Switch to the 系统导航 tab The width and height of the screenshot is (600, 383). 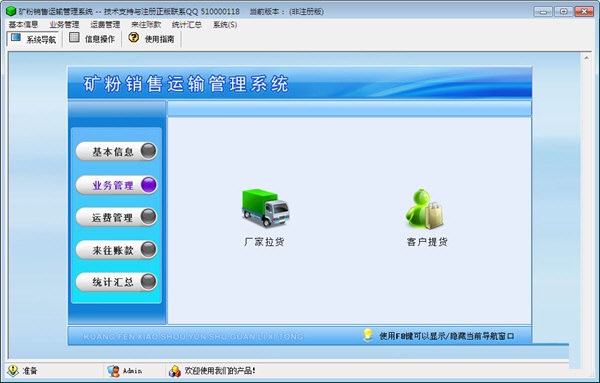(x=33, y=39)
